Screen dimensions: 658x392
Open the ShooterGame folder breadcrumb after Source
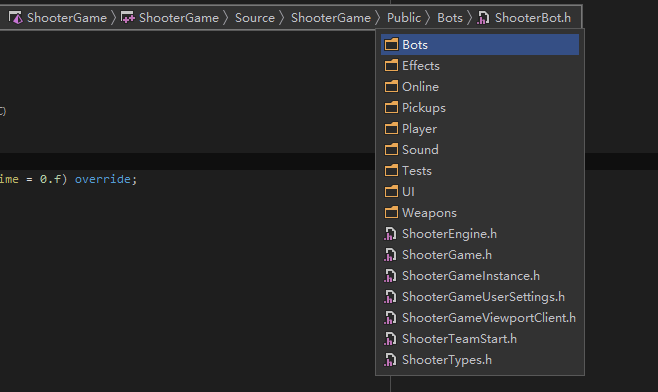coord(331,18)
